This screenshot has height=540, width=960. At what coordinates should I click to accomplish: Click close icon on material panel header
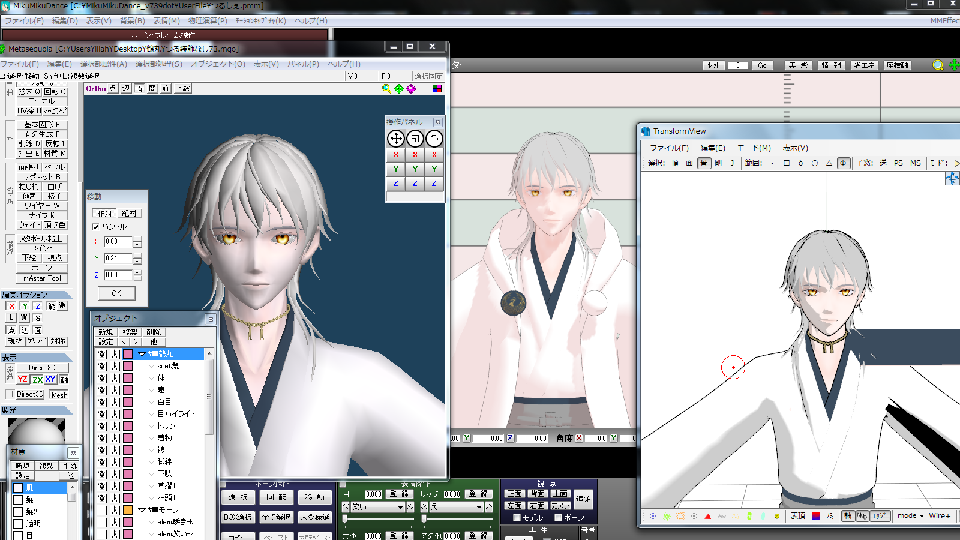click(73, 452)
